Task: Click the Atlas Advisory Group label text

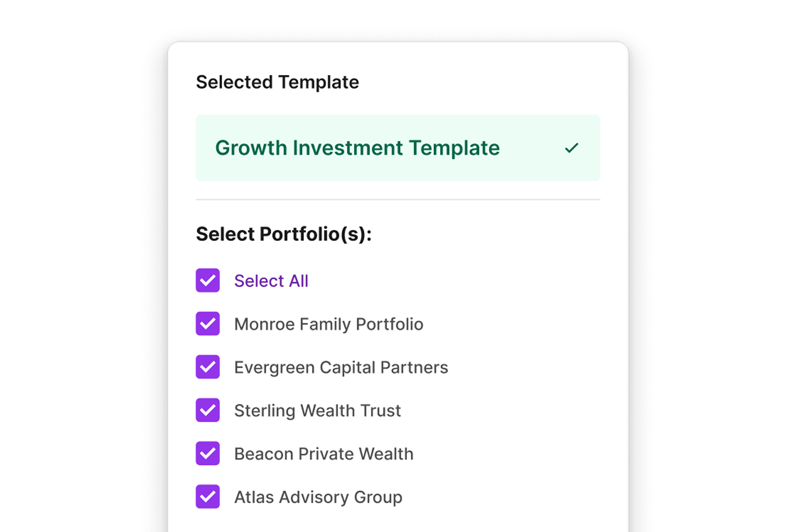Action: click(318, 497)
